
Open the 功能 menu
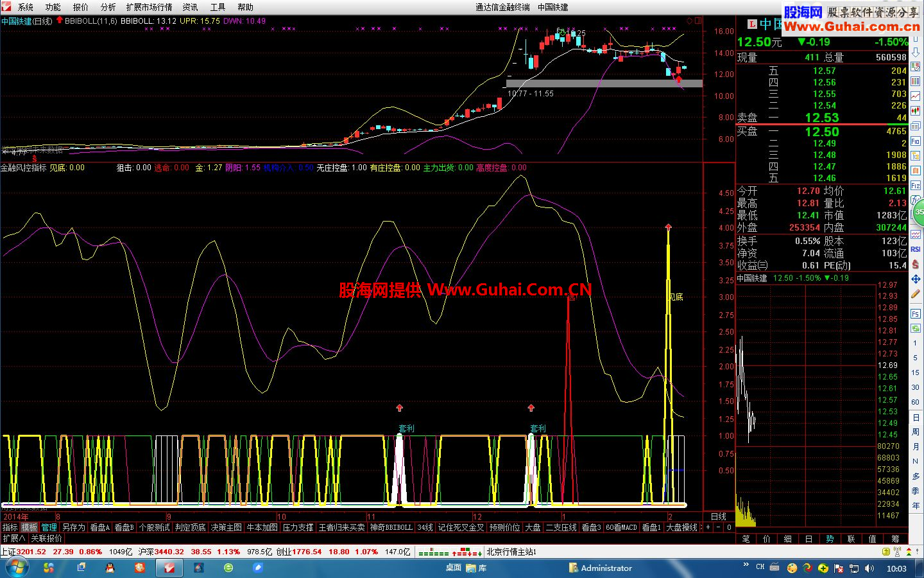[x=53, y=7]
